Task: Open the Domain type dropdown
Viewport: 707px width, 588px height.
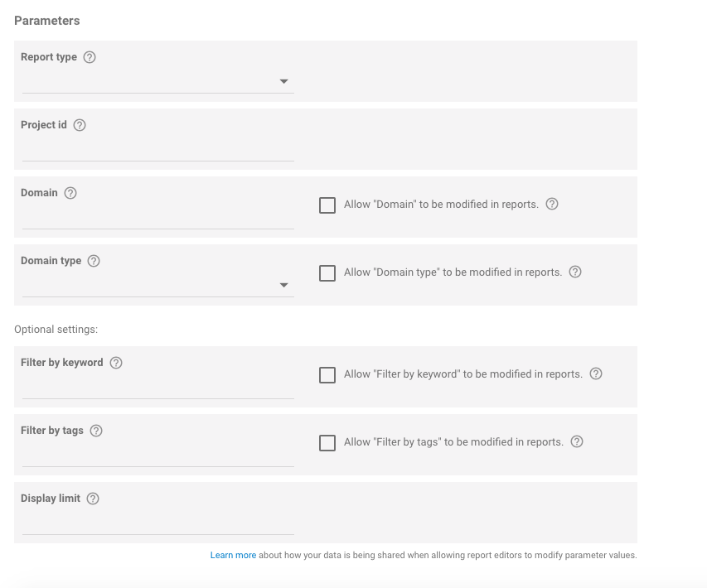Action: click(158, 286)
